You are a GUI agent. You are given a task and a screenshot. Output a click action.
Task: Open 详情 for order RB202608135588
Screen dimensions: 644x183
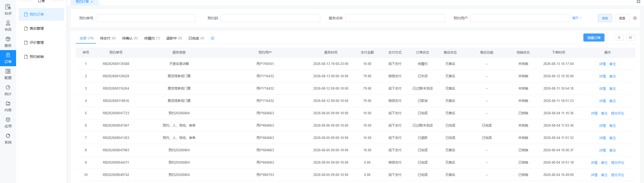click(602, 64)
